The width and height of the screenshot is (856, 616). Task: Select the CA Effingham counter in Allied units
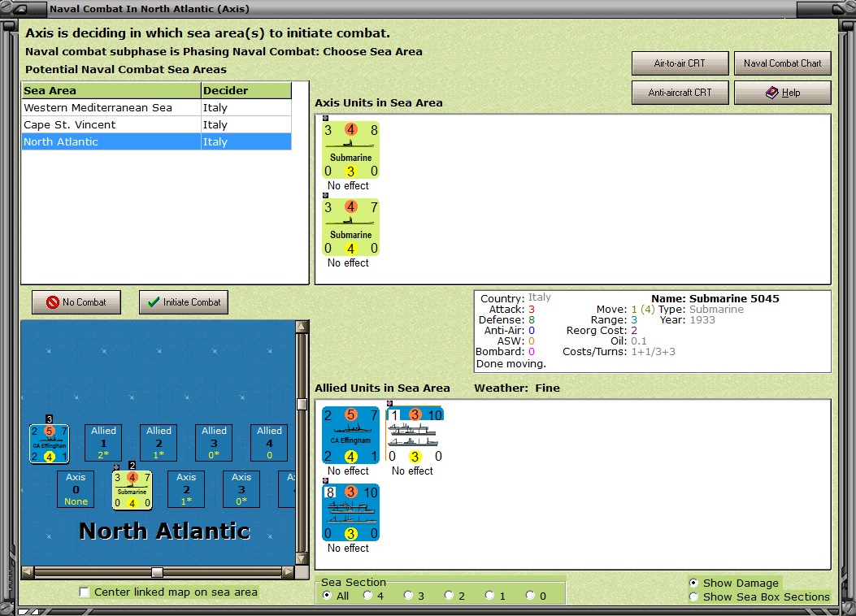pos(350,436)
